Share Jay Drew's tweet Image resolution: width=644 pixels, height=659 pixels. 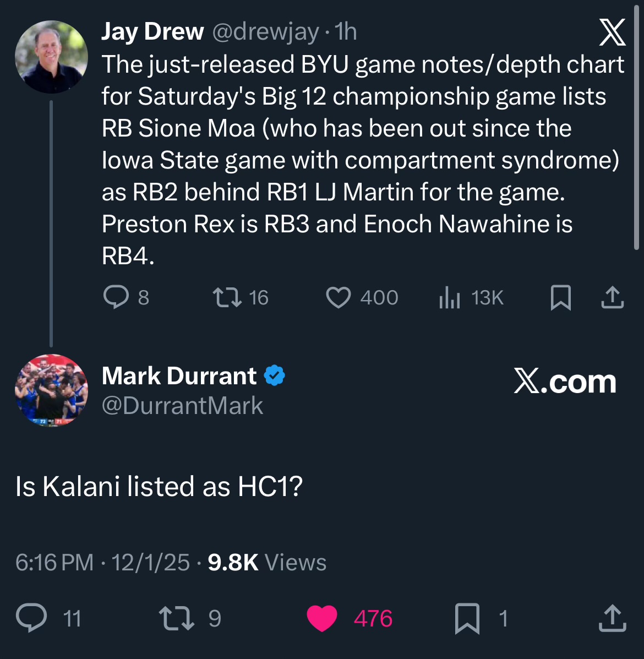click(612, 297)
